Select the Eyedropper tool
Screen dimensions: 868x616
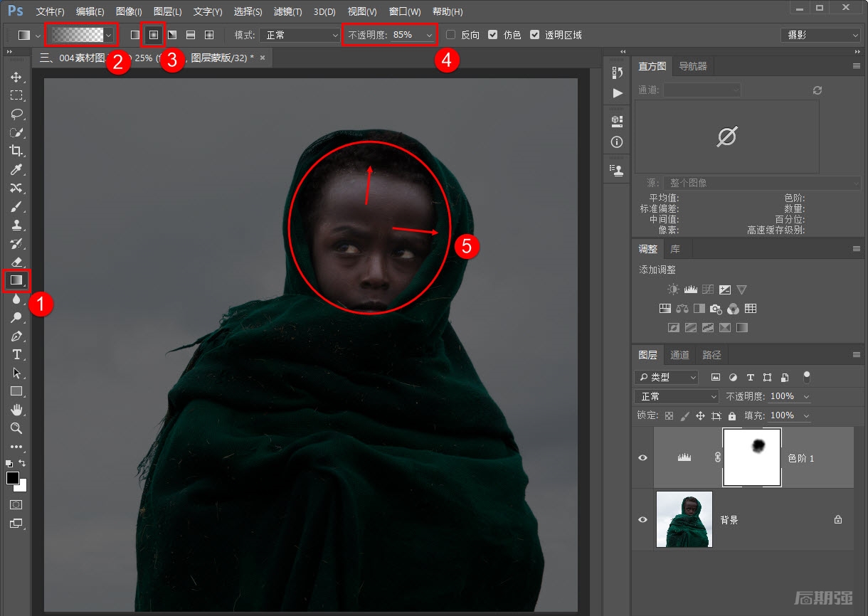coord(16,169)
